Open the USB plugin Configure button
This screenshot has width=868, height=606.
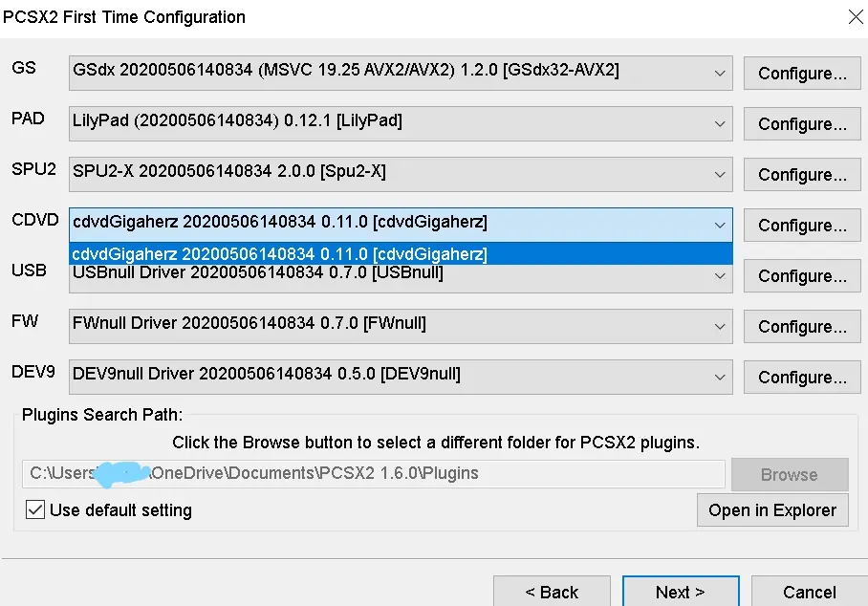802,276
